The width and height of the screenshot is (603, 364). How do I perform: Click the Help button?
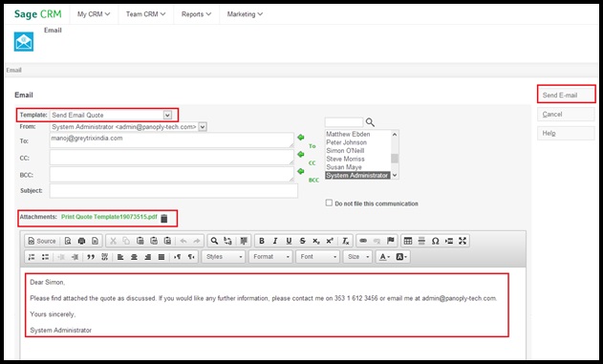(566, 133)
